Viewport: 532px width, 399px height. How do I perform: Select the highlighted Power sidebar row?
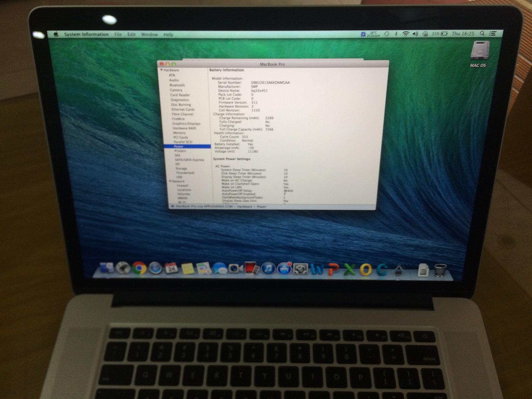click(x=187, y=147)
